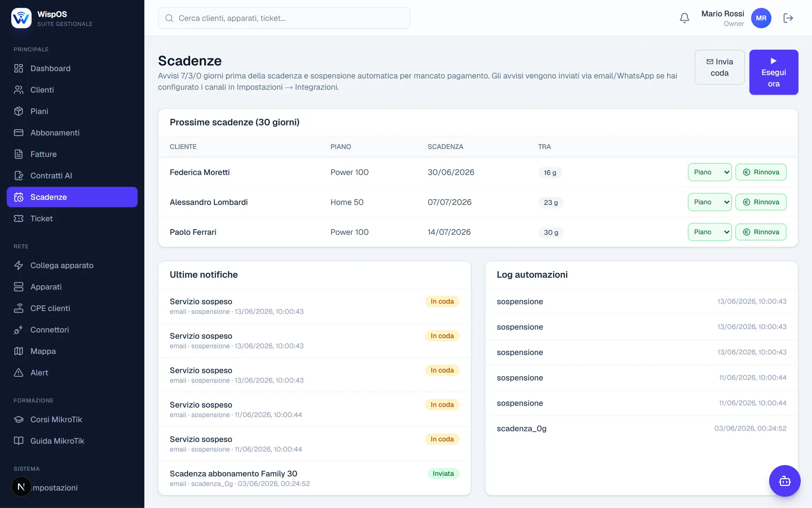The width and height of the screenshot is (812, 508).
Task: Click the Scadenze calendar-clock icon
Action: coord(18,197)
